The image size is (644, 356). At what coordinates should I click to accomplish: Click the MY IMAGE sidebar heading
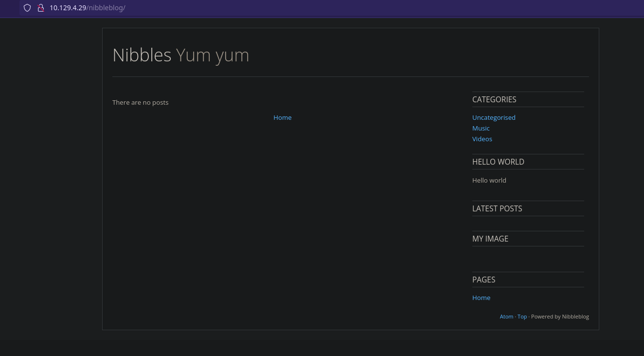[x=490, y=239]
